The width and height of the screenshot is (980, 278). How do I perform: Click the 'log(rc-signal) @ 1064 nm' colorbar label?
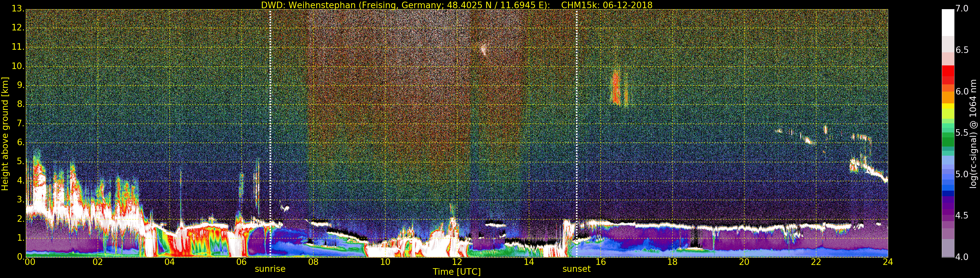(x=973, y=134)
